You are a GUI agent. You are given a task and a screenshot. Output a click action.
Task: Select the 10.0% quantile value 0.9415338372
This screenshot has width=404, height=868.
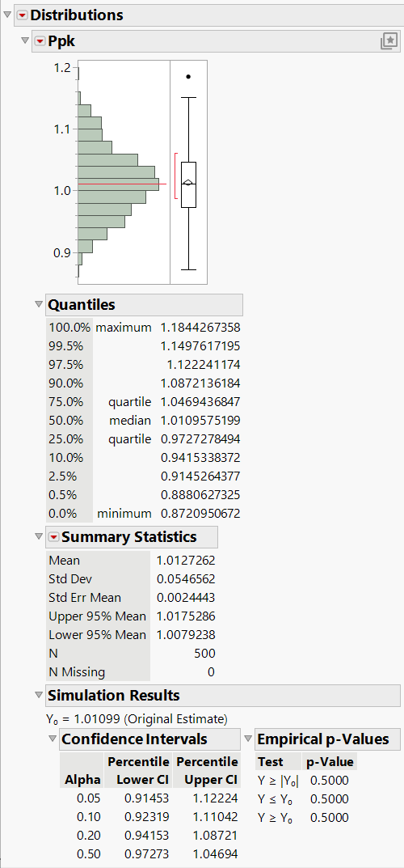[200, 458]
